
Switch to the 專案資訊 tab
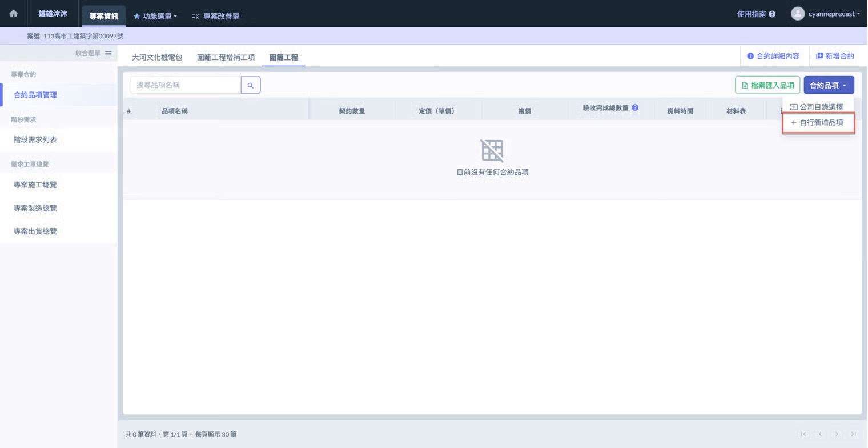click(x=103, y=16)
